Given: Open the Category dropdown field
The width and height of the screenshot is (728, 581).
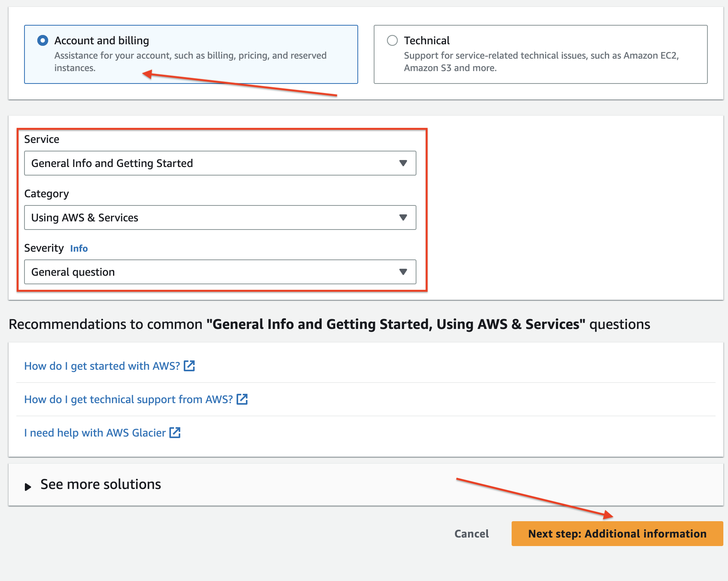Looking at the screenshot, I should point(210,217).
